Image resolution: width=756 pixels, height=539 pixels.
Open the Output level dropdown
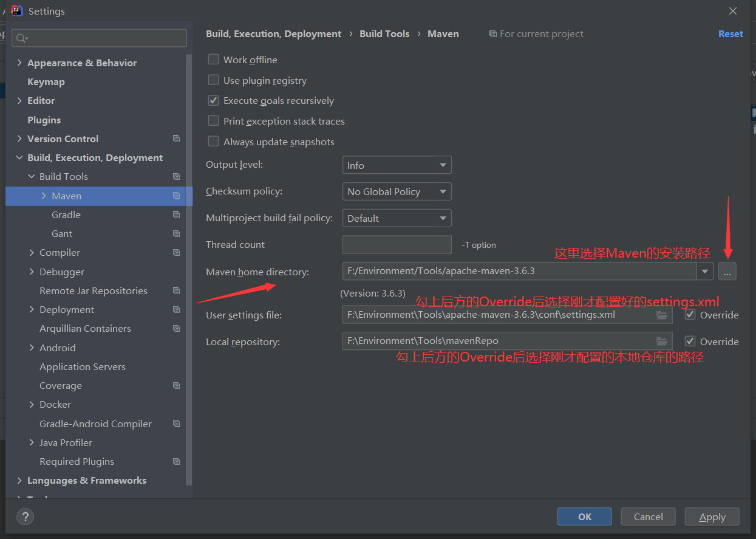click(x=397, y=165)
